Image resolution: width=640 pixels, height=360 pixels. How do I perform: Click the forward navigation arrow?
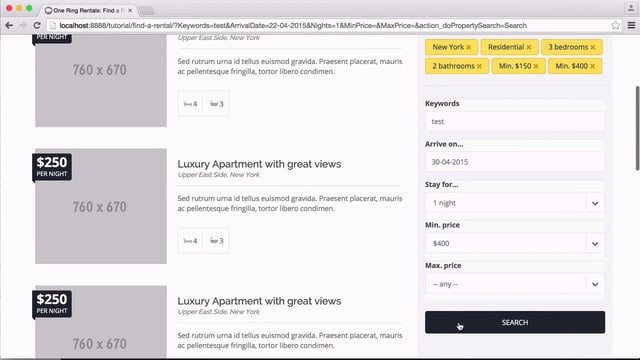point(23,25)
